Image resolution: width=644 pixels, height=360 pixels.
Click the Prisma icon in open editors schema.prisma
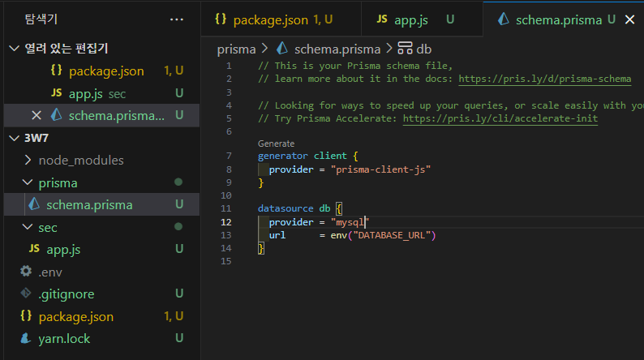click(56, 115)
